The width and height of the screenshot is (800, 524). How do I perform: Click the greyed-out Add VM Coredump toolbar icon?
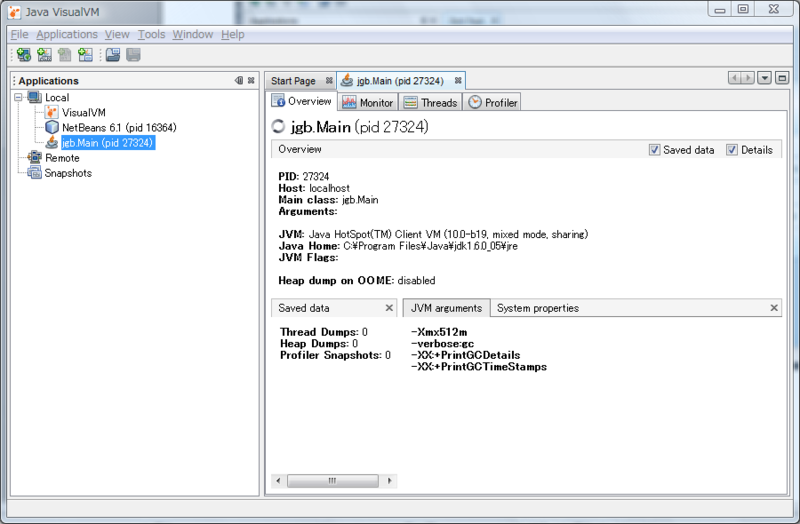(65, 55)
